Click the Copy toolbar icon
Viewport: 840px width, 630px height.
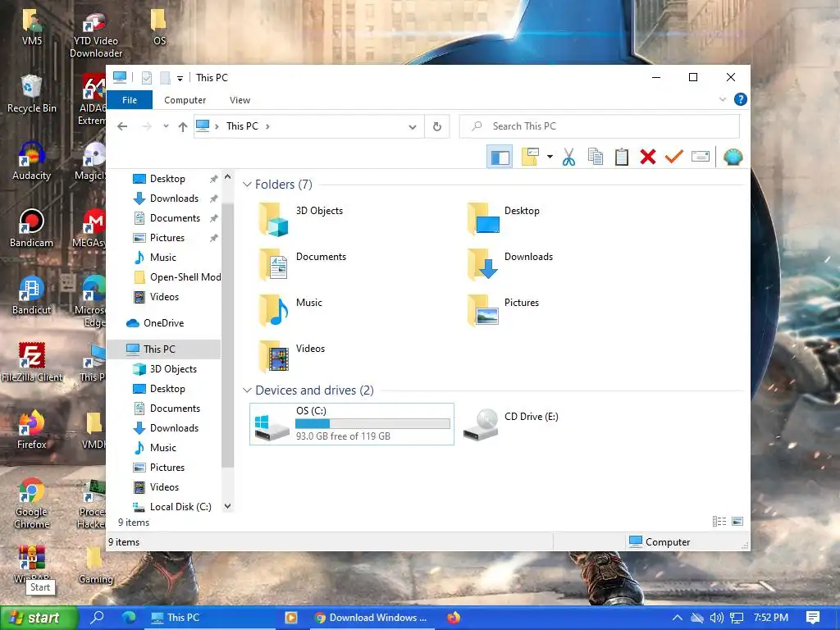click(596, 157)
